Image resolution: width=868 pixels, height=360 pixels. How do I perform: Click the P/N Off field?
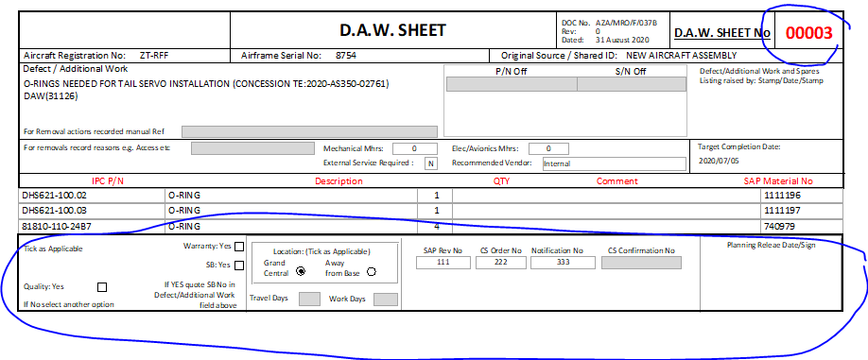click(x=512, y=84)
